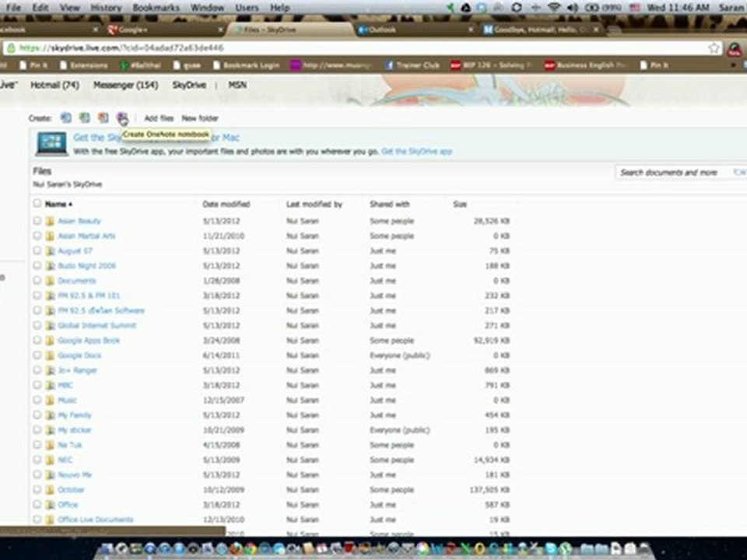This screenshot has width=747, height=560.
Task: Open the Help menu
Action: tap(279, 8)
